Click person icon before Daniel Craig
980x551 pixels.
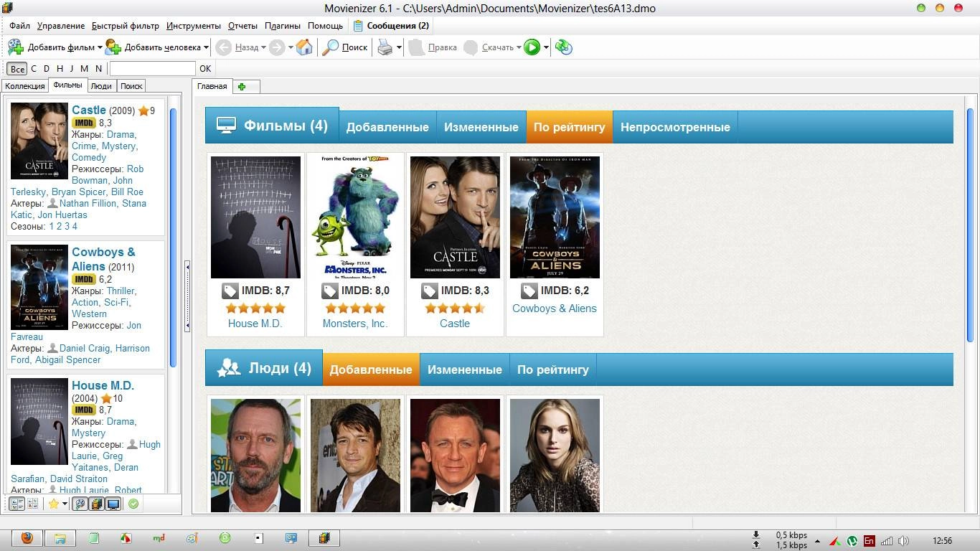pos(52,349)
